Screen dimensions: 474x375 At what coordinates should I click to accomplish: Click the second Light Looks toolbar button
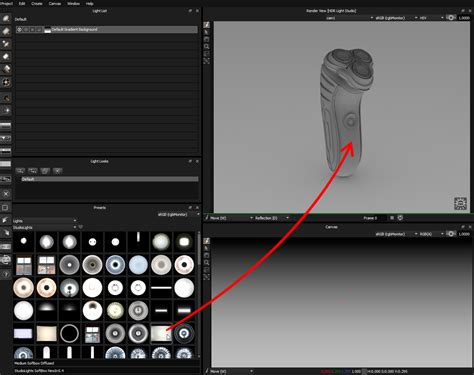[x=33, y=171]
